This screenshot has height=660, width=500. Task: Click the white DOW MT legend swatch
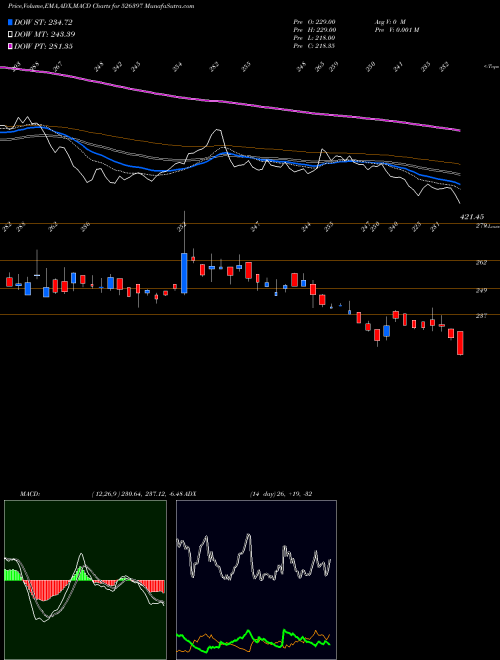click(10, 34)
